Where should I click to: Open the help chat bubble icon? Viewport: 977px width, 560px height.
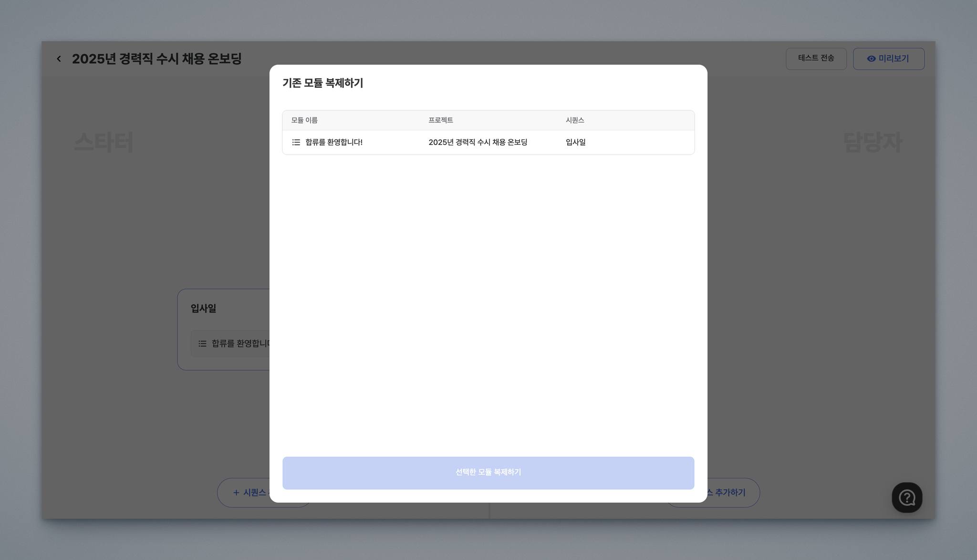906,498
